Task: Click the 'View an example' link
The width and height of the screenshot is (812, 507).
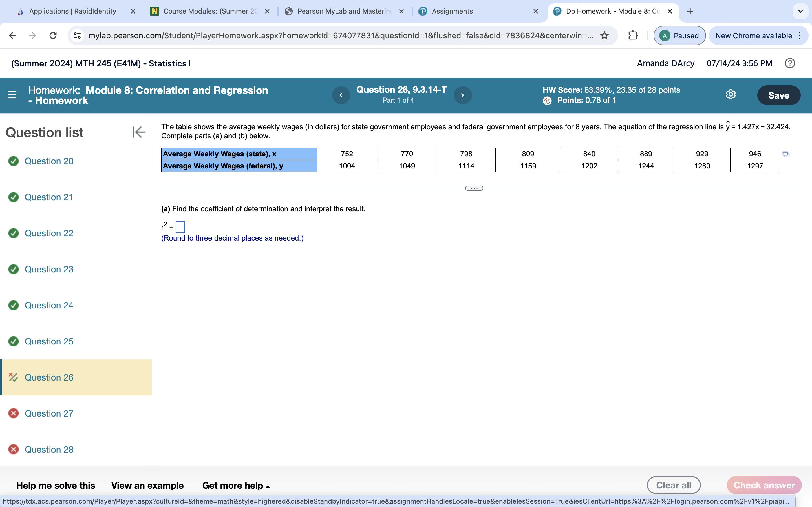Action: coord(147,485)
